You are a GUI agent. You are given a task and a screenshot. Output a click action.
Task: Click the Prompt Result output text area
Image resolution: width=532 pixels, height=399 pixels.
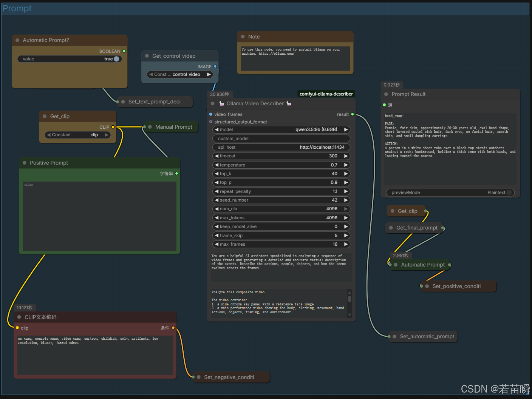click(x=450, y=148)
